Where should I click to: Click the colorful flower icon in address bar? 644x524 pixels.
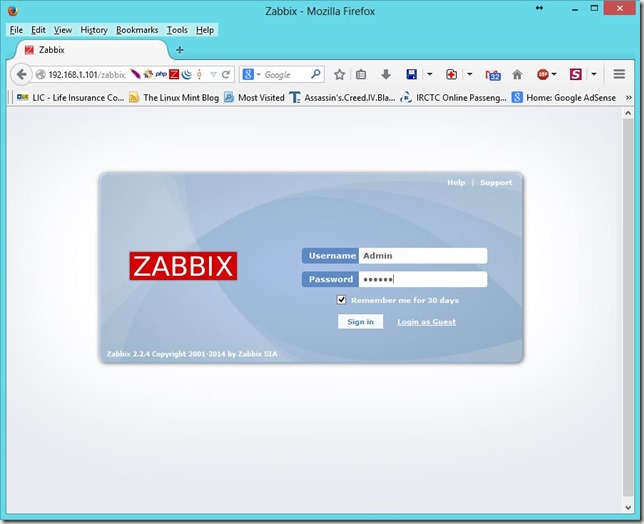[148, 74]
